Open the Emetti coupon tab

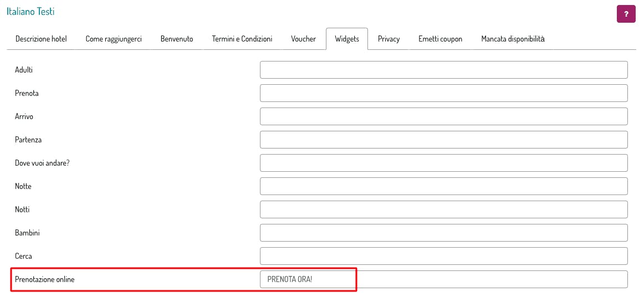click(440, 39)
